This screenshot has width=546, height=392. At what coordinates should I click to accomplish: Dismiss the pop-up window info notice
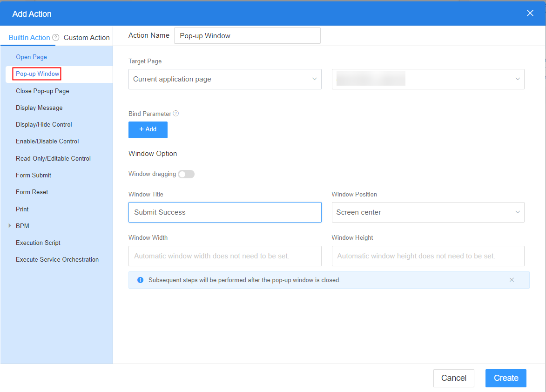[512, 280]
